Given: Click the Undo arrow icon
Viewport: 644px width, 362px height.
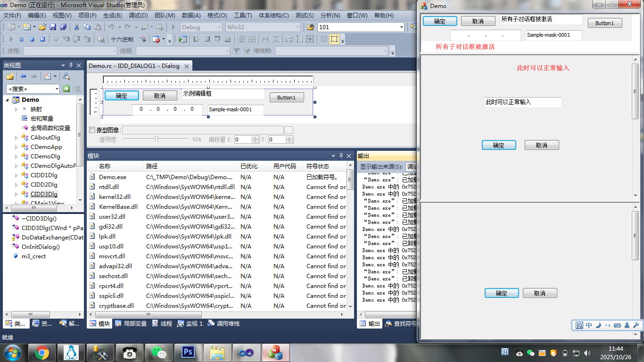Looking at the screenshot, I should coord(111,27).
